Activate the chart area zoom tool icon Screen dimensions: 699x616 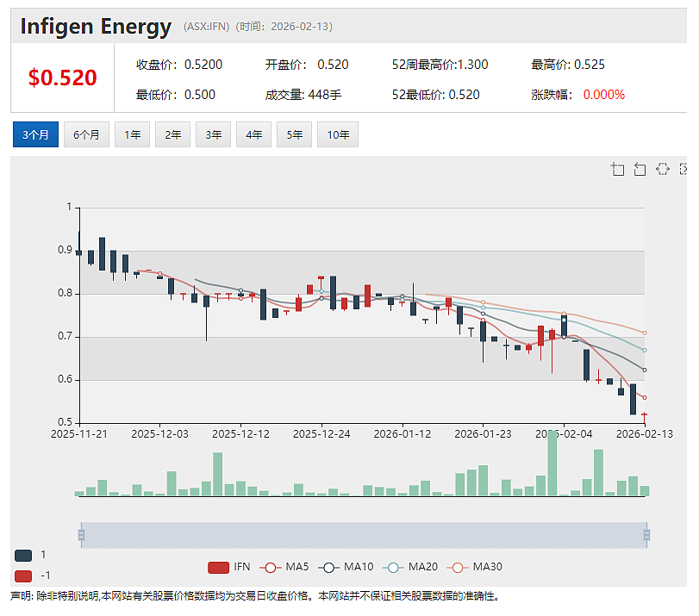(x=617, y=169)
